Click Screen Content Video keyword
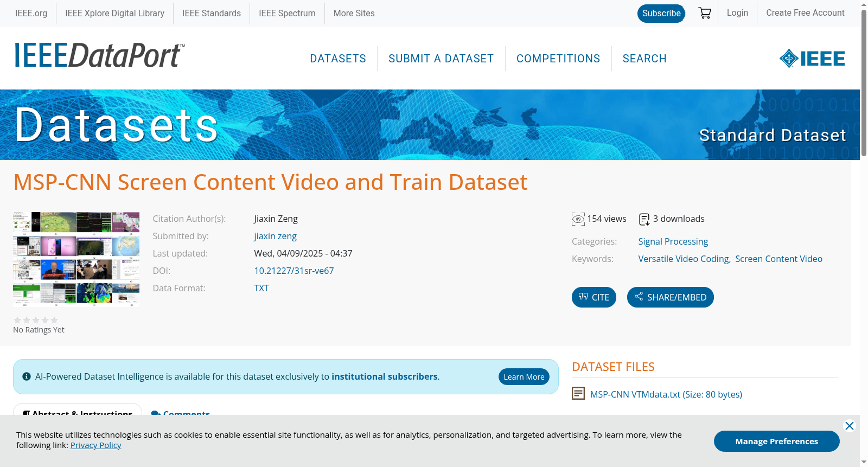 click(779, 259)
